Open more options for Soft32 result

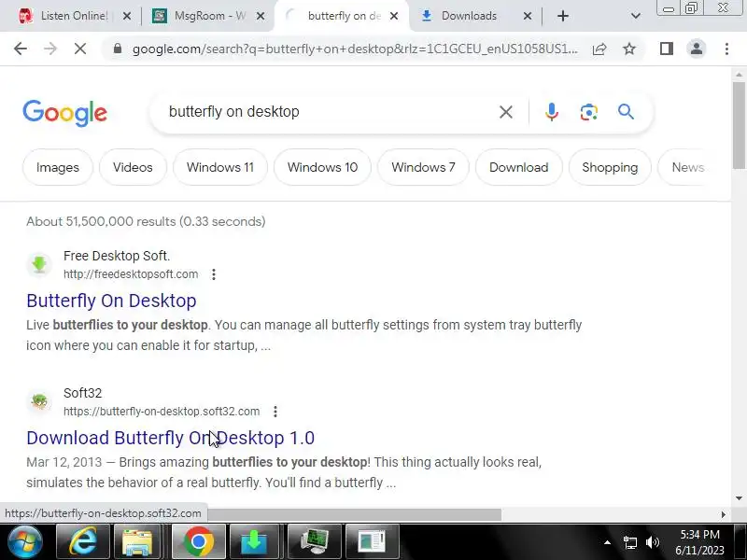click(275, 412)
